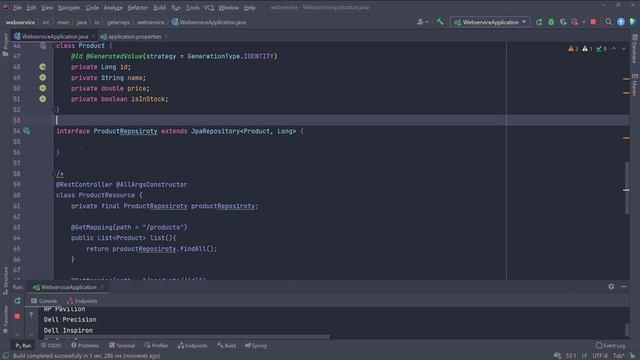Image resolution: width=640 pixels, height=360 pixels.
Task: Open Spring tool window
Action: [256, 345]
